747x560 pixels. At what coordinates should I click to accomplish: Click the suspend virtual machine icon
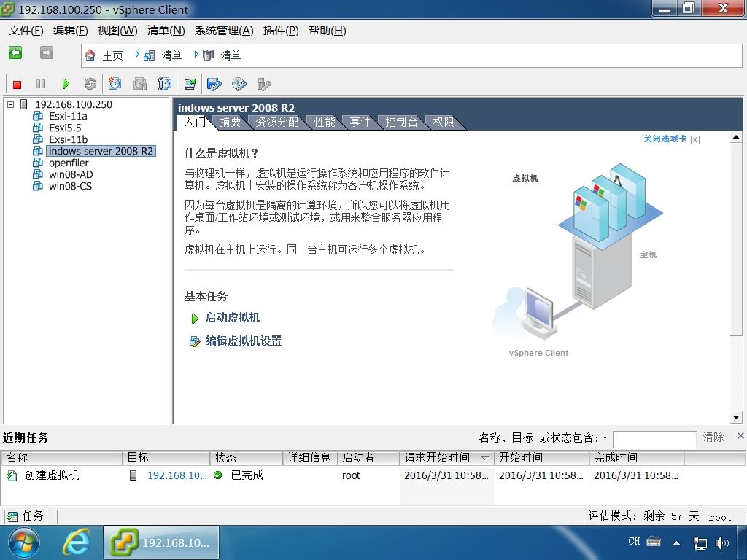coord(41,85)
